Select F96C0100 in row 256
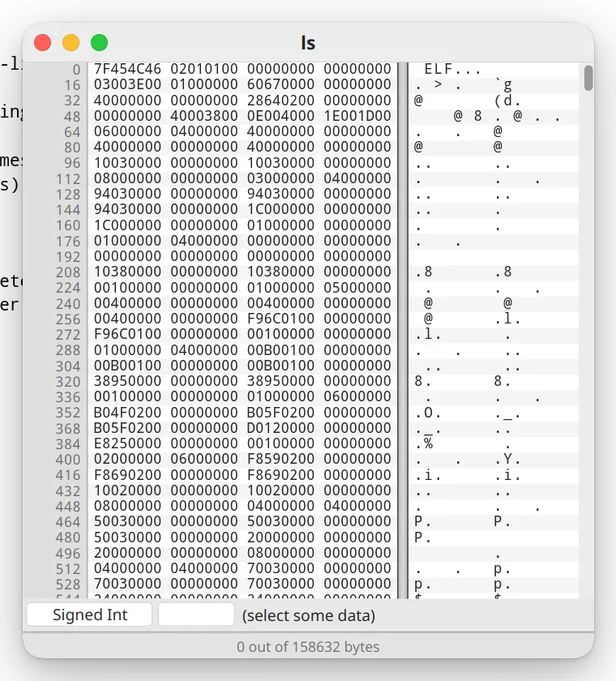This screenshot has height=681, width=616. click(280, 319)
